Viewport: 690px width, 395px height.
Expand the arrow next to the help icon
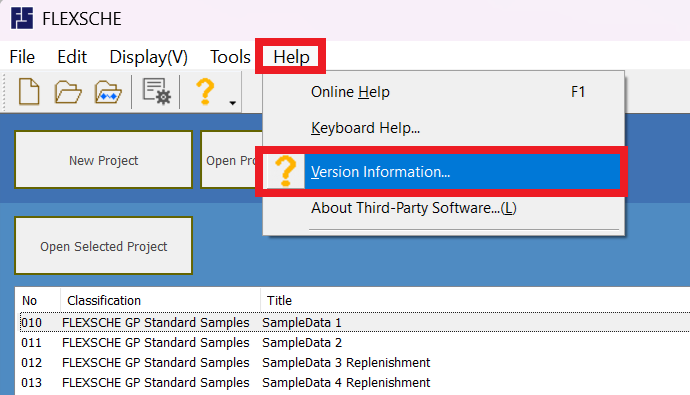pyautogui.click(x=232, y=103)
